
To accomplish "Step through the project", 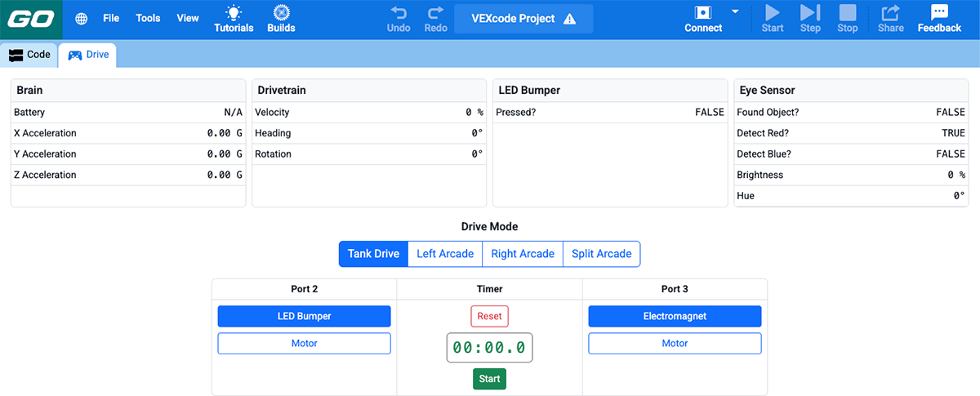I will point(810,19).
